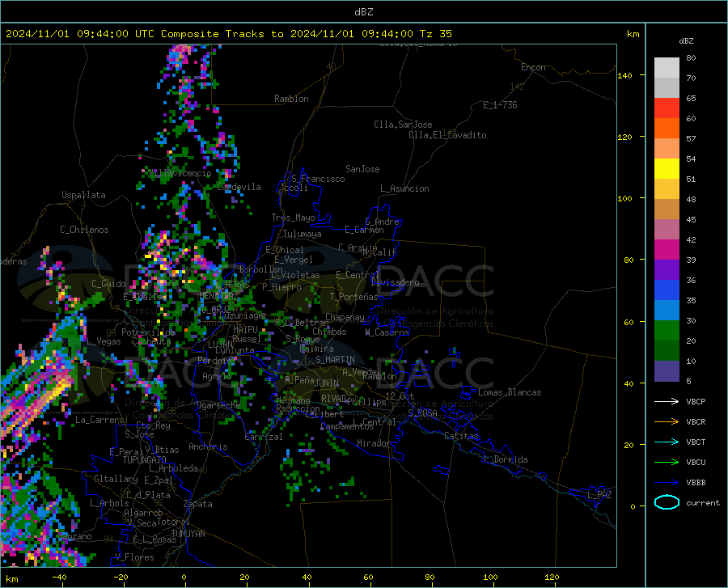Click the Mirador map label
This screenshot has height=588, width=728.
(374, 443)
